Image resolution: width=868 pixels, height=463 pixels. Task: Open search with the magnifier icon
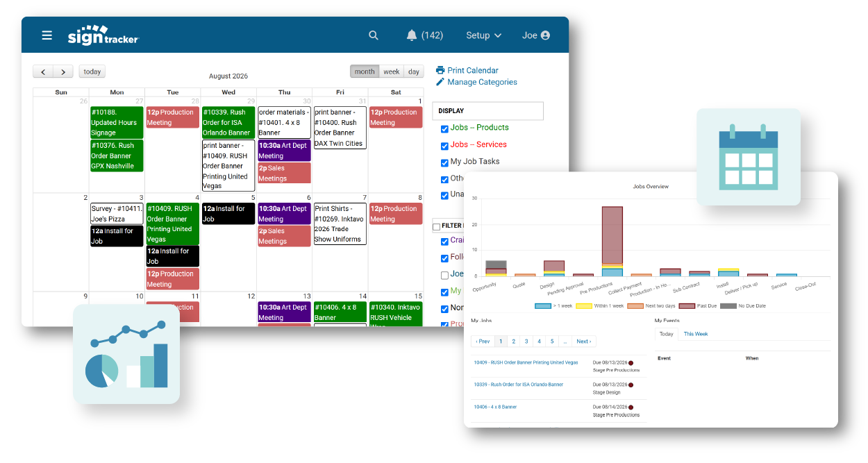374,35
